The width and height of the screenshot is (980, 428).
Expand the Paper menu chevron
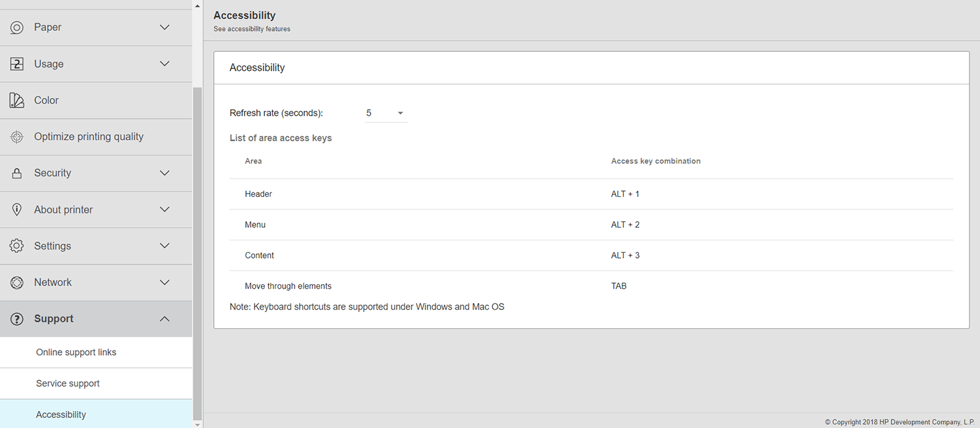coord(165,28)
